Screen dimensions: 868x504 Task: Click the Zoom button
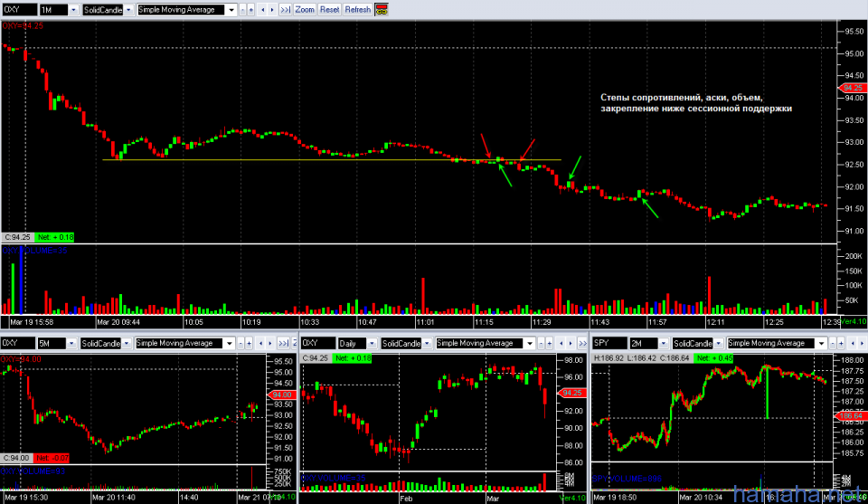tap(305, 10)
